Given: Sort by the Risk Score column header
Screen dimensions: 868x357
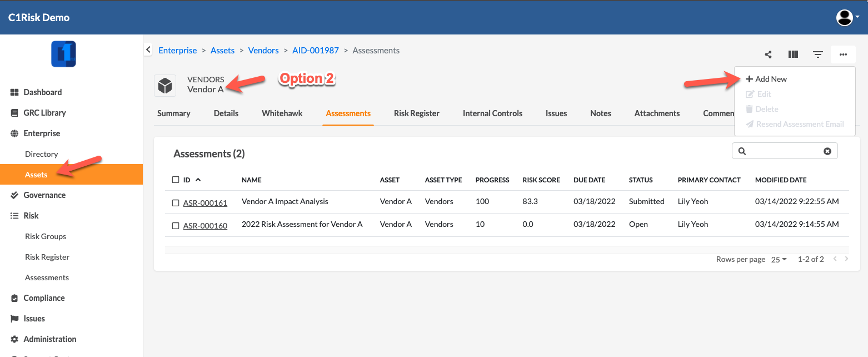Looking at the screenshot, I should (x=541, y=180).
